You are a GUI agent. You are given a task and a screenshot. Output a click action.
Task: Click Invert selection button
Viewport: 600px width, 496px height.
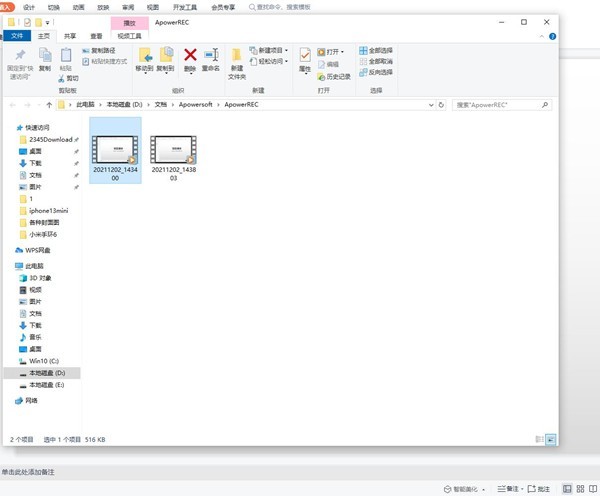point(376,72)
